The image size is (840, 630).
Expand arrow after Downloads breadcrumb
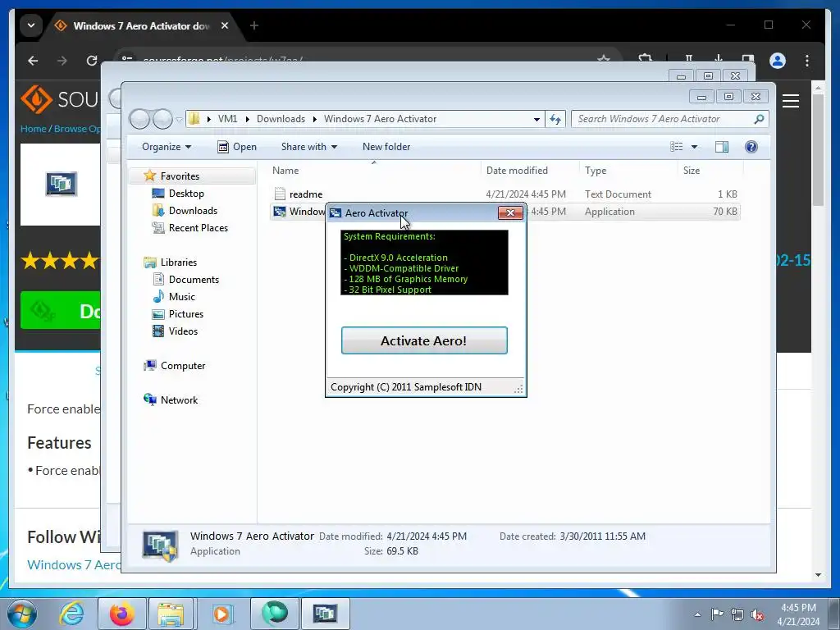click(314, 119)
